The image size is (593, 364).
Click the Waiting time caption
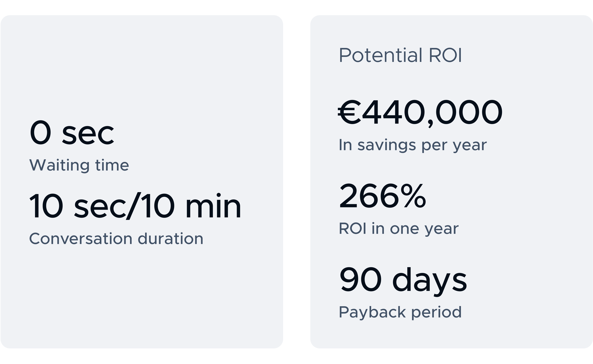coord(79,165)
